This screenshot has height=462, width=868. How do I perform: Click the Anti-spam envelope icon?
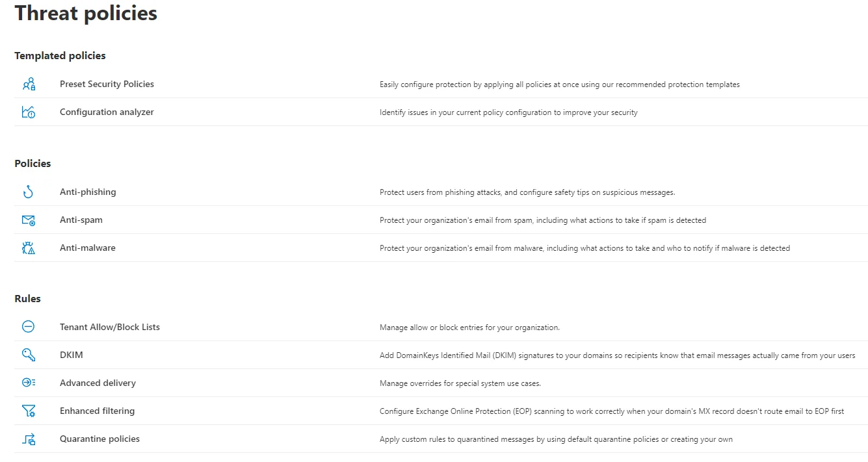tap(29, 220)
